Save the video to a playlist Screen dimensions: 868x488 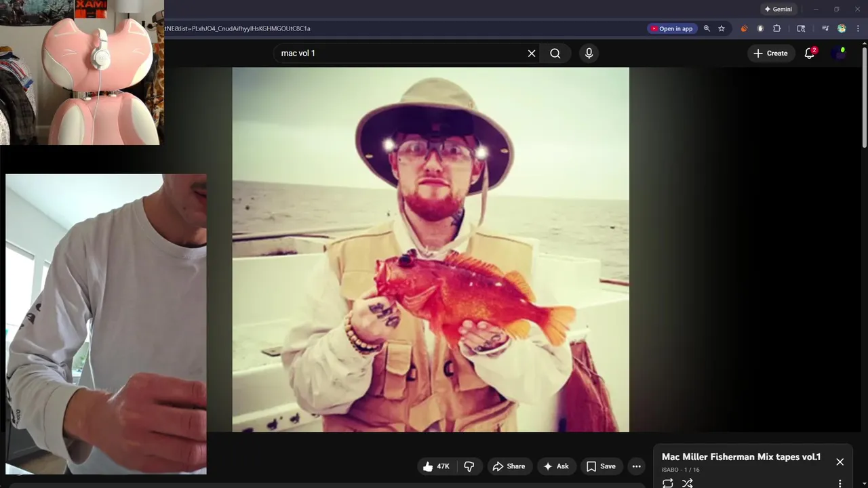pyautogui.click(x=601, y=466)
